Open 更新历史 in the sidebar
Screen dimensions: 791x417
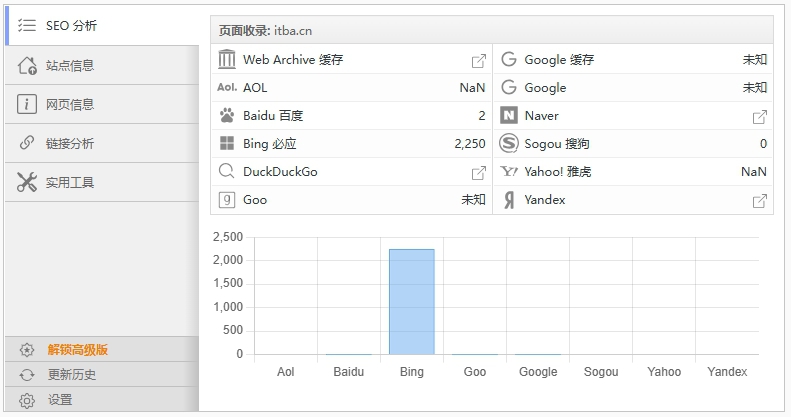(103, 375)
